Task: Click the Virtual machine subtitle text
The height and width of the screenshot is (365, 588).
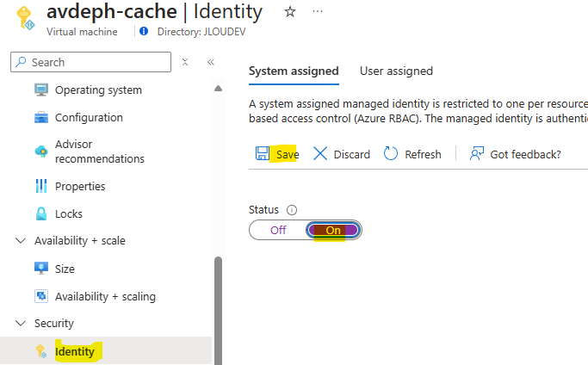Action: (82, 32)
